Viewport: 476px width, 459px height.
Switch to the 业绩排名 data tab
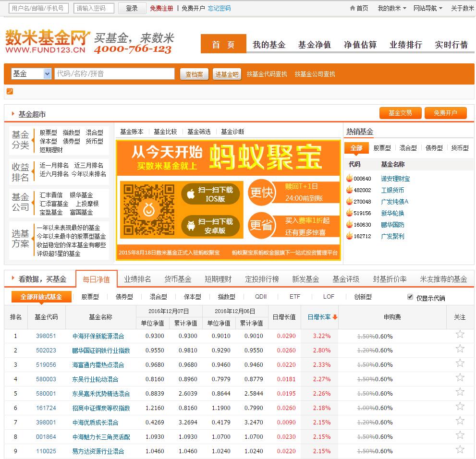coord(137,279)
